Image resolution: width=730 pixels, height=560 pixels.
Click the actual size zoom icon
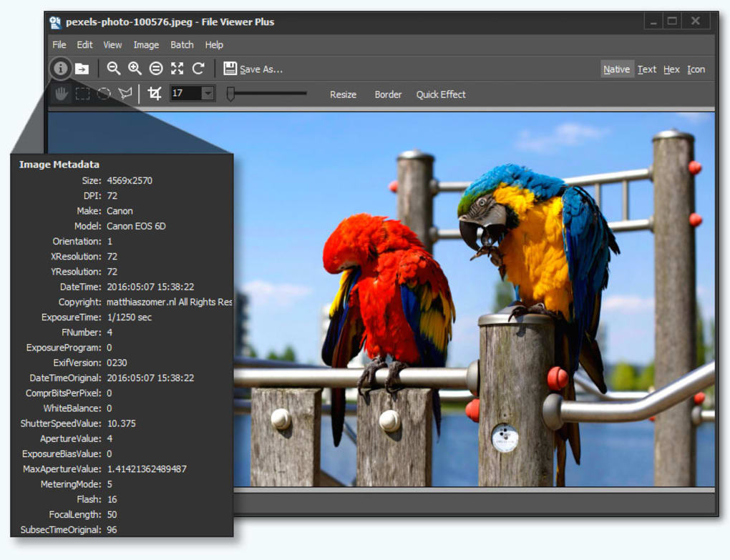156,69
